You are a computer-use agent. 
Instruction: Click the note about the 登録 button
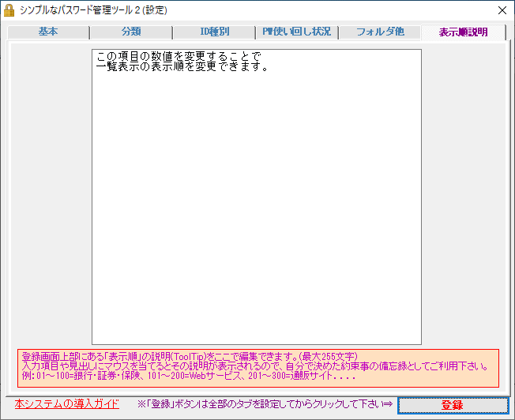click(x=265, y=404)
